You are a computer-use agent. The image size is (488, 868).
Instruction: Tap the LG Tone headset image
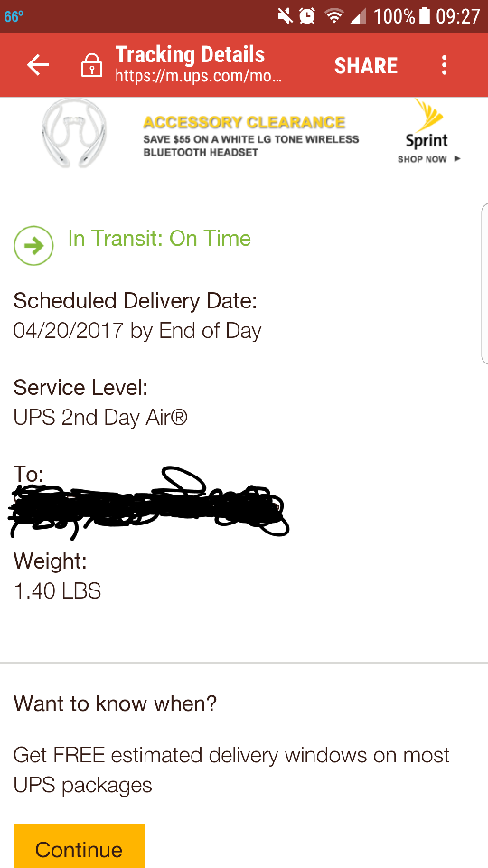point(75,133)
